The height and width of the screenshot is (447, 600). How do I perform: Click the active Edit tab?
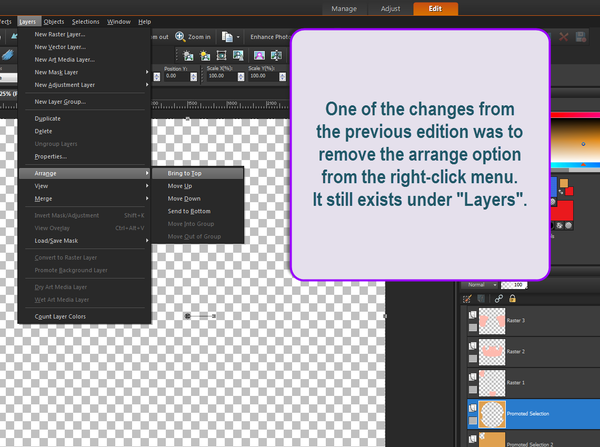click(x=435, y=9)
